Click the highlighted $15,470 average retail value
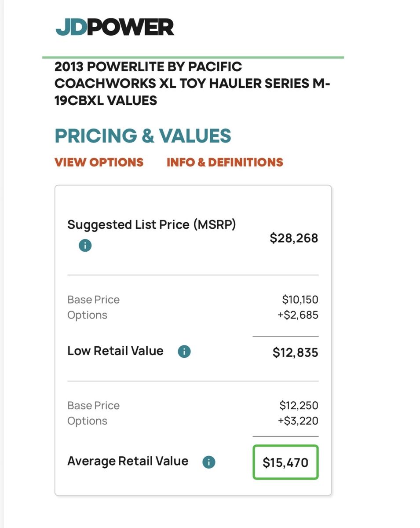 tap(285, 462)
